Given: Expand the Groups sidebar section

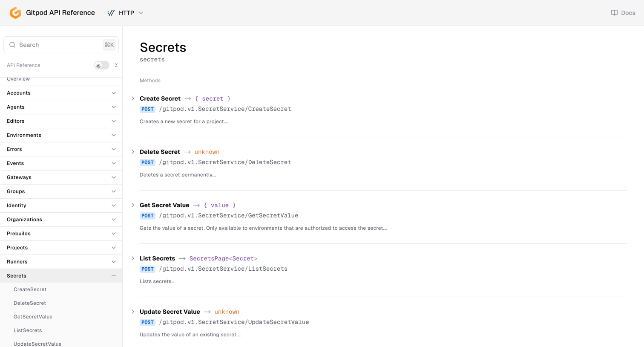Looking at the screenshot, I should pos(61,191).
